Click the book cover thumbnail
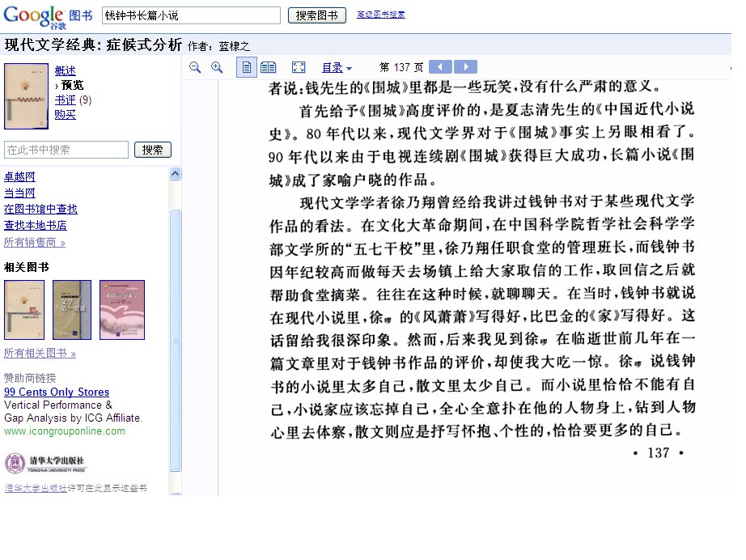 pos(26,96)
